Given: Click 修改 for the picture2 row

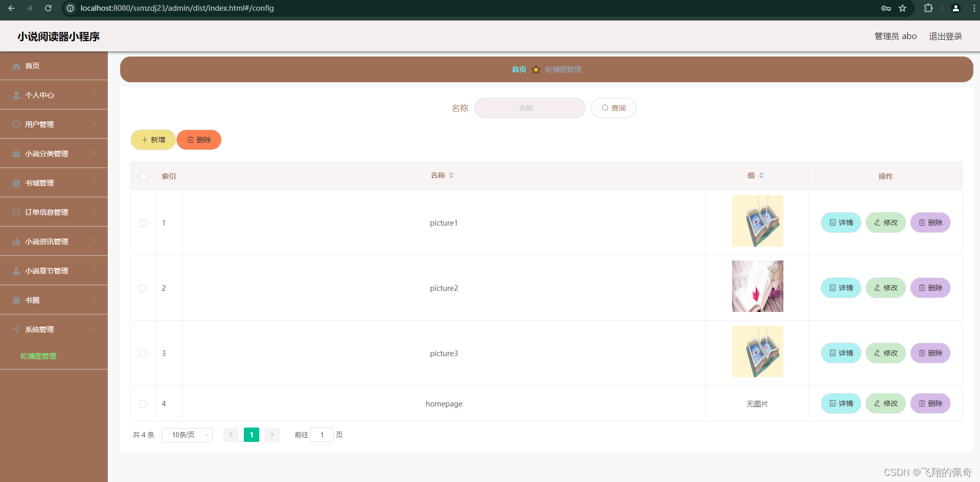Looking at the screenshot, I should tap(886, 288).
